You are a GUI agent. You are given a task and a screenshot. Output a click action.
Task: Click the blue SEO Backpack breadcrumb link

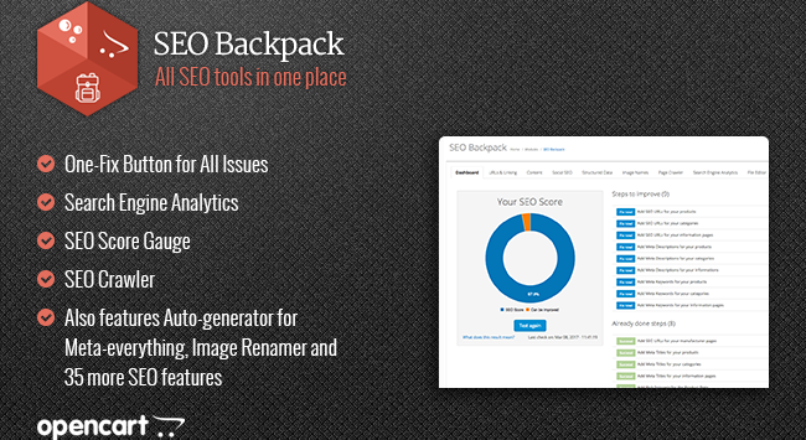554,150
